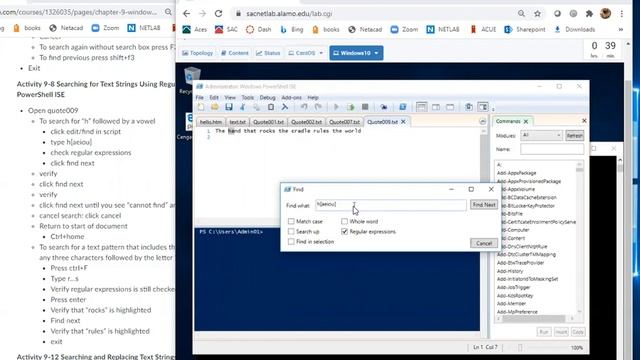The width and height of the screenshot is (640, 360).
Task: Click the Undo arrow in ISE toolbar
Action: pos(304,107)
